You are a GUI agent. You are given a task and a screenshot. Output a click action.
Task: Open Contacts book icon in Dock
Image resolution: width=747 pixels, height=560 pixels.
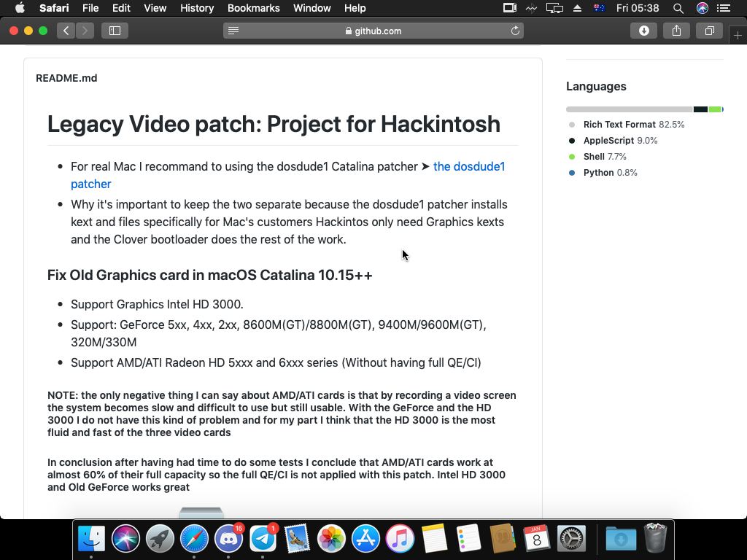pyautogui.click(x=503, y=539)
